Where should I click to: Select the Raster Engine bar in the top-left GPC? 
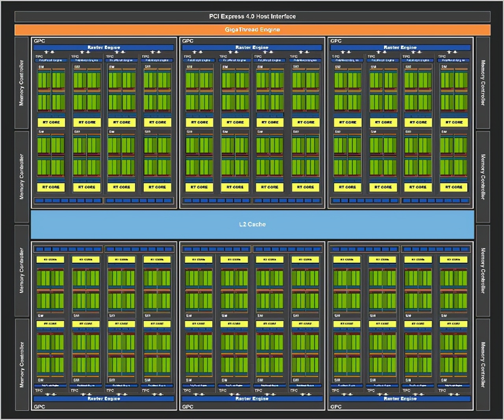(104, 47)
